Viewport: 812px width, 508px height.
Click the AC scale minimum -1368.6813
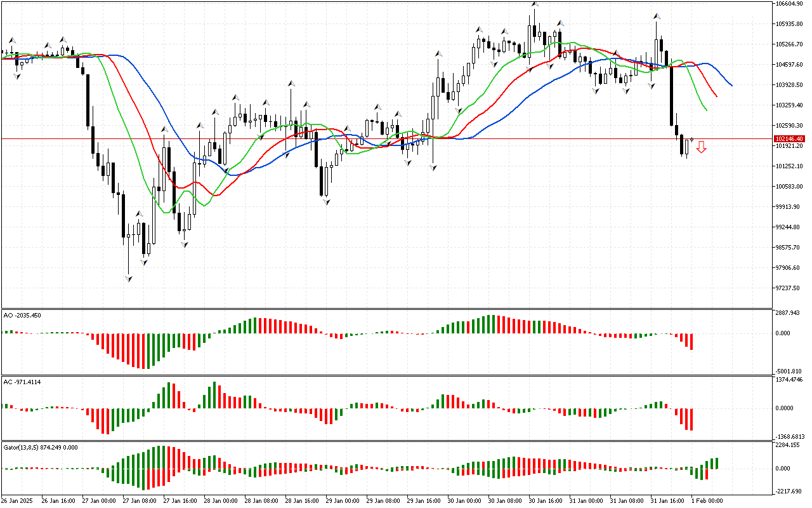click(x=790, y=437)
